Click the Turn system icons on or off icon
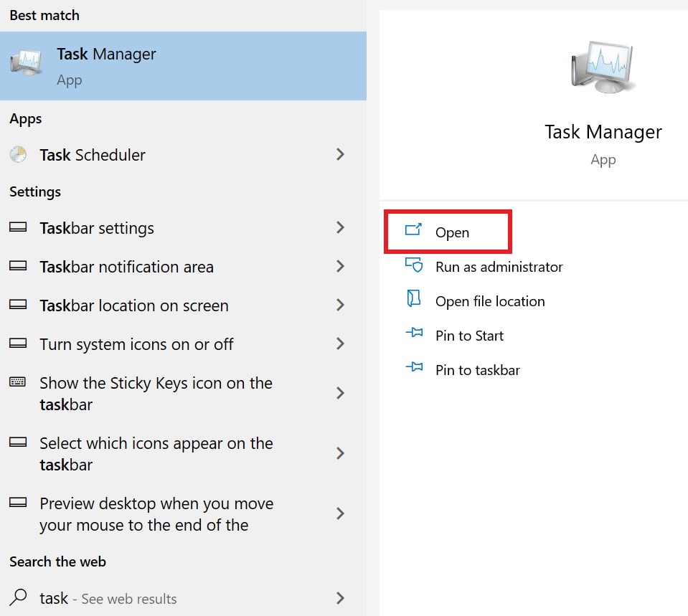The width and height of the screenshot is (688, 616). pyautogui.click(x=18, y=343)
